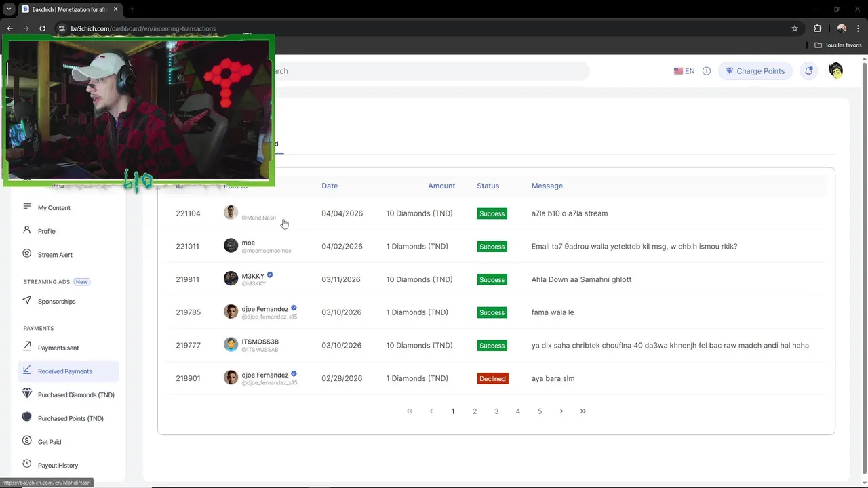Go to pagination page 2
Image resolution: width=868 pixels, height=488 pixels.
point(475,411)
